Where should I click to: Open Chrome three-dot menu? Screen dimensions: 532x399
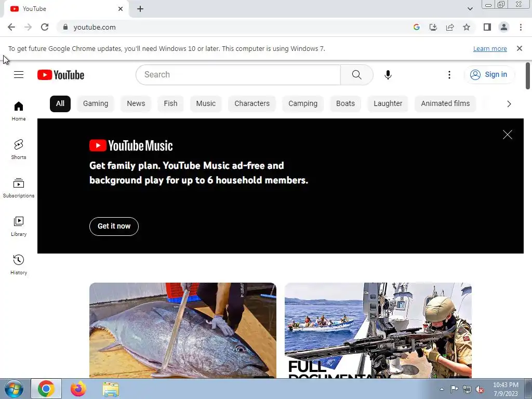pos(521,27)
